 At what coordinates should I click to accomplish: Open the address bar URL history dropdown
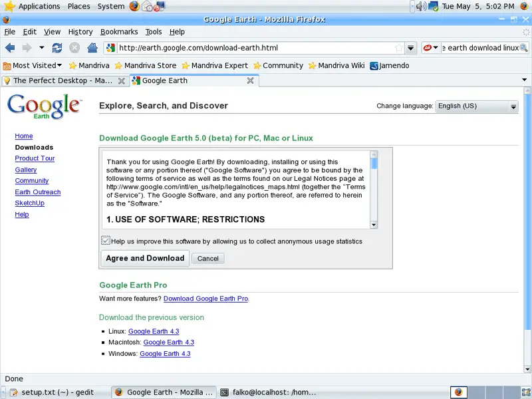click(x=410, y=48)
